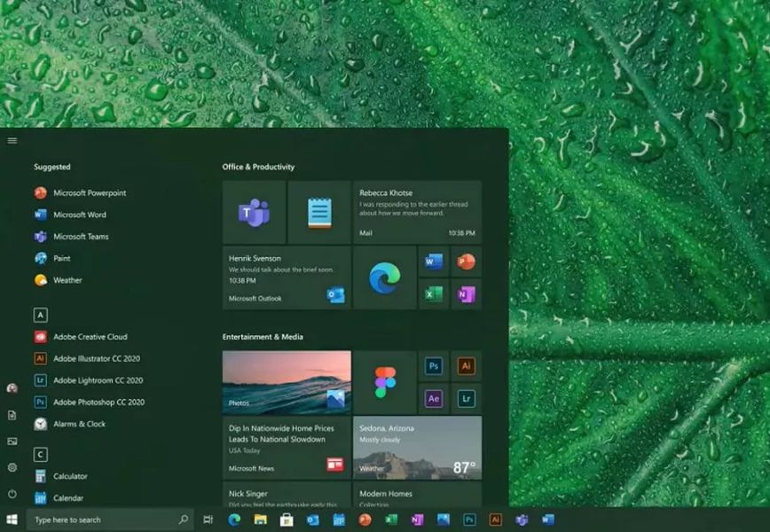Screen dimensions: 770x532
Task: Open the Rebecca Khotse Mail tile
Action: [x=418, y=212]
